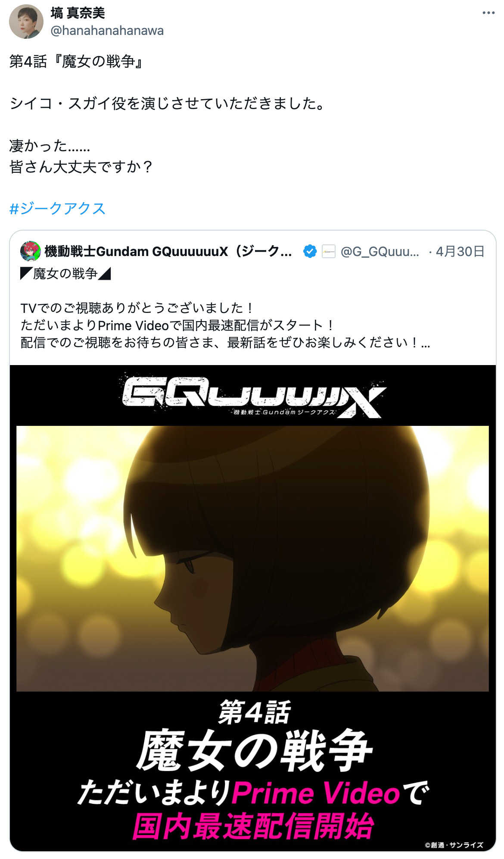Click the blue verified badge checkmark
504x859 pixels.
(310, 251)
